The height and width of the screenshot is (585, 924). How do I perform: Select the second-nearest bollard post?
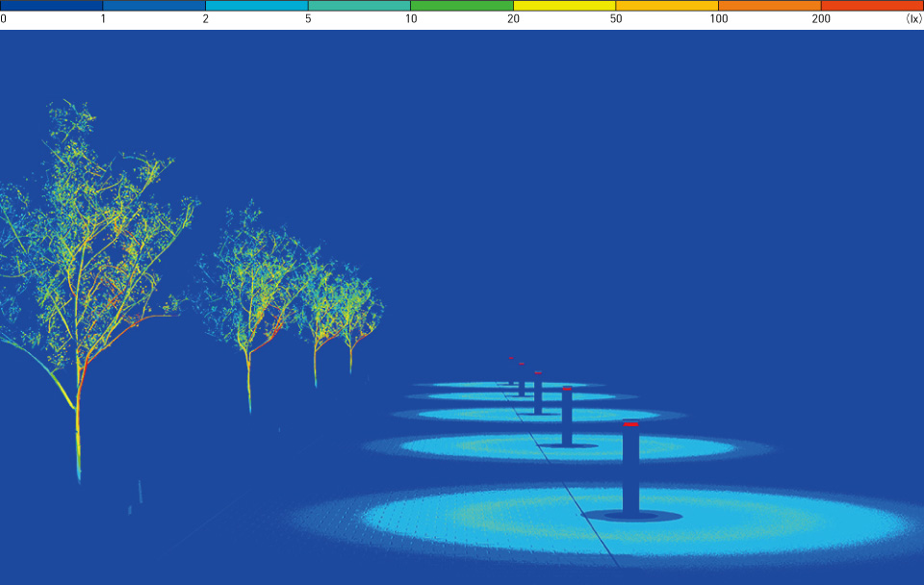click(567, 419)
